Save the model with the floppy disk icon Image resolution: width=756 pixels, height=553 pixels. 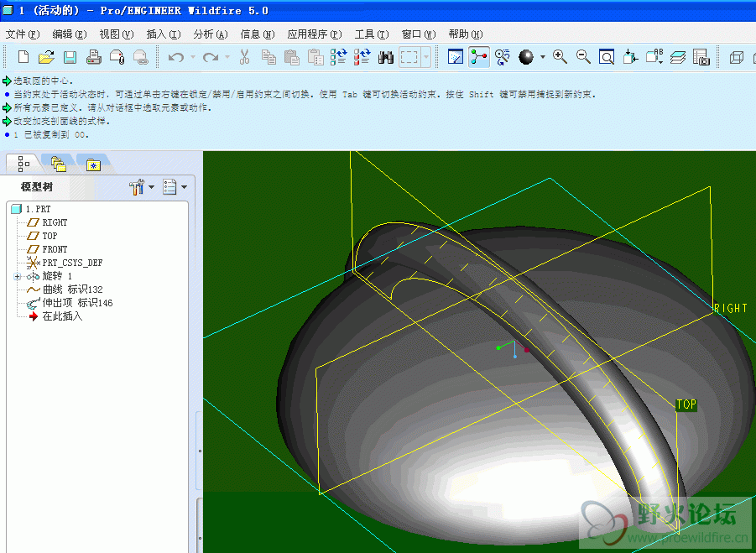70,57
